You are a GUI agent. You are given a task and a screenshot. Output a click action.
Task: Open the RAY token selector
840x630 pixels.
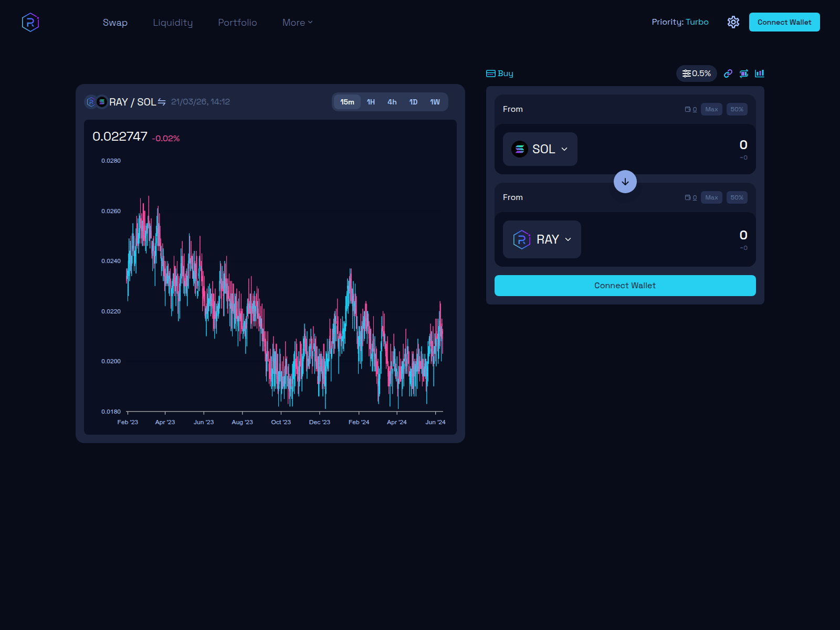tap(541, 239)
